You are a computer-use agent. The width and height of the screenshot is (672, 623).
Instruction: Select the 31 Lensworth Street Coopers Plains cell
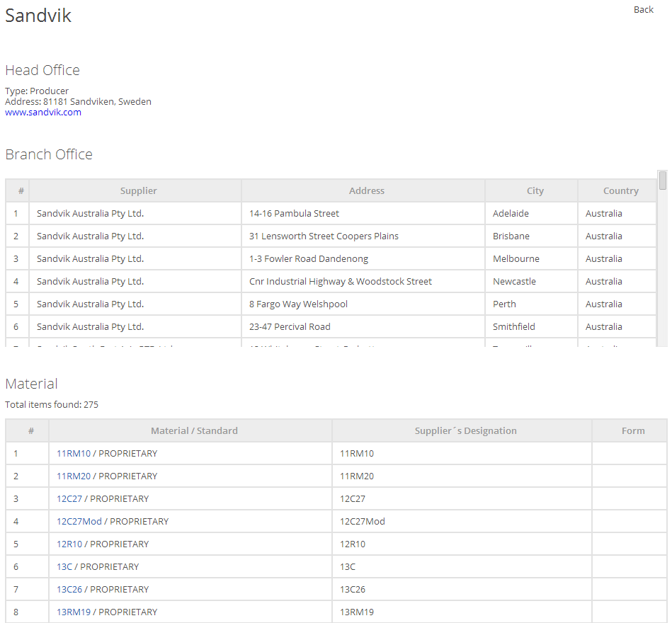tap(363, 236)
